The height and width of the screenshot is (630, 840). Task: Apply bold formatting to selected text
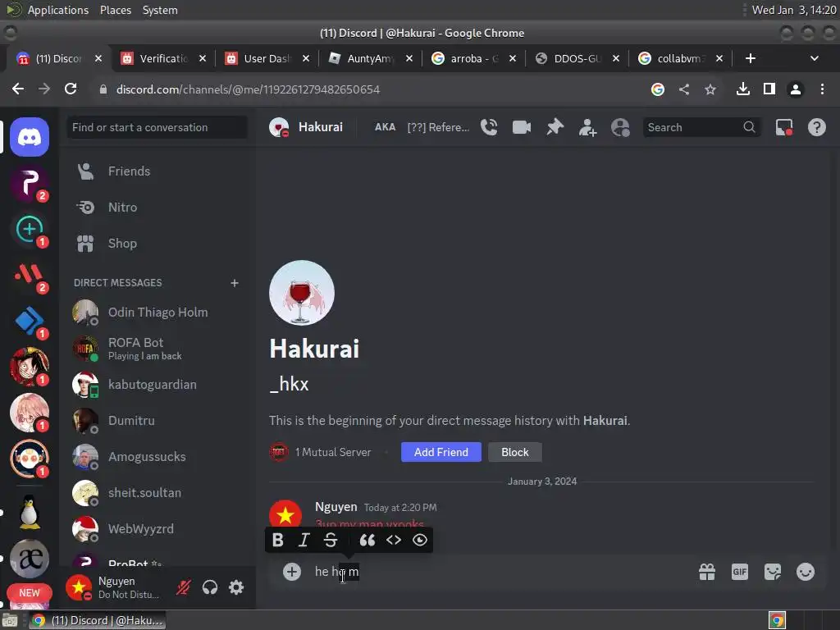pyautogui.click(x=277, y=540)
